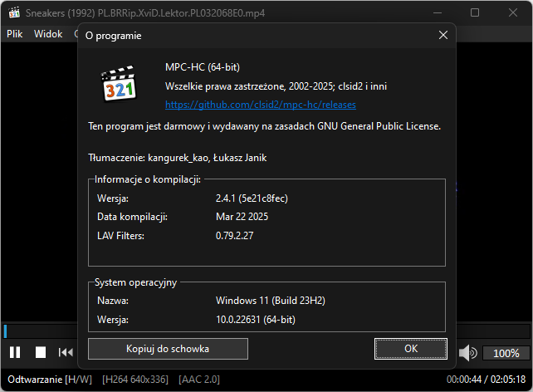
Task: Pause playback with the pause button
Action: point(15,352)
